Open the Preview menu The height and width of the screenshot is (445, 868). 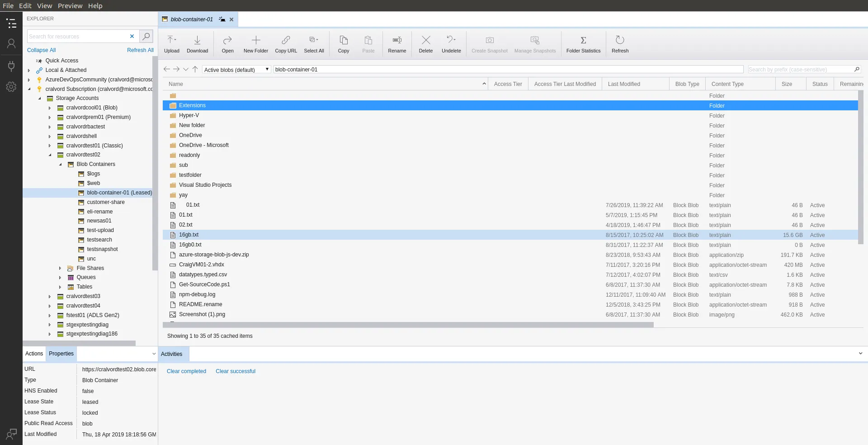point(70,6)
